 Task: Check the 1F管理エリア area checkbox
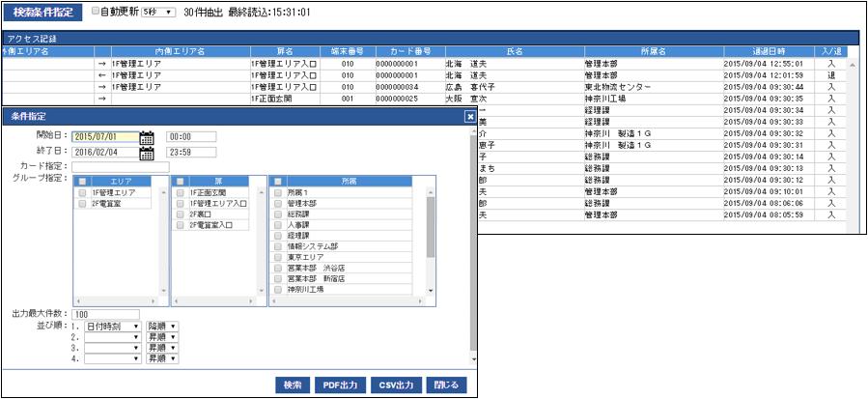coord(82,192)
